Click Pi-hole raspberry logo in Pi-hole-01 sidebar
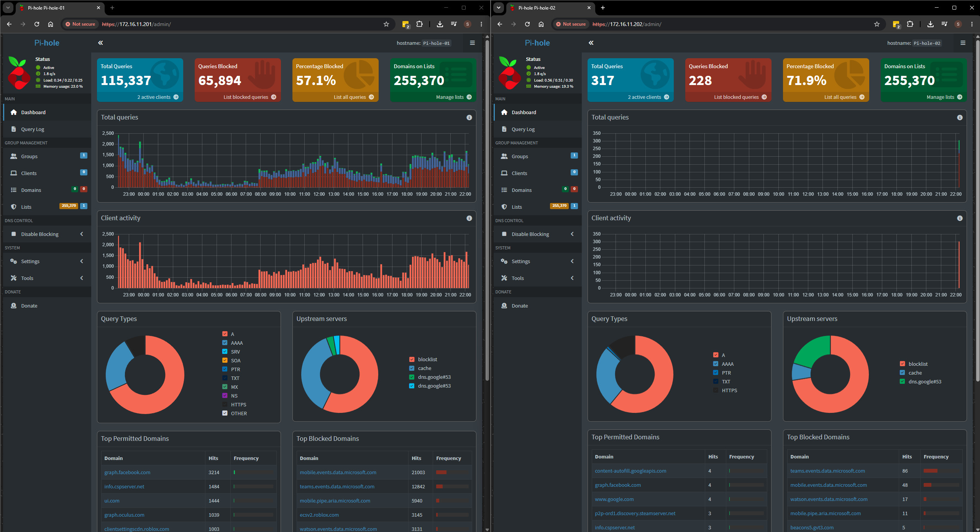 [x=18, y=73]
